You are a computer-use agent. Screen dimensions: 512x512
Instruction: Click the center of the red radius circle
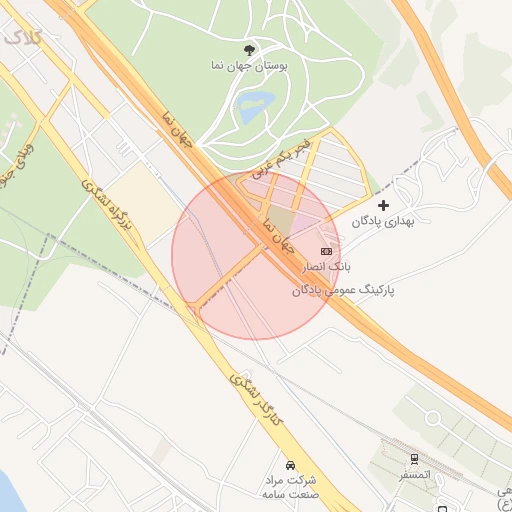[256, 256]
